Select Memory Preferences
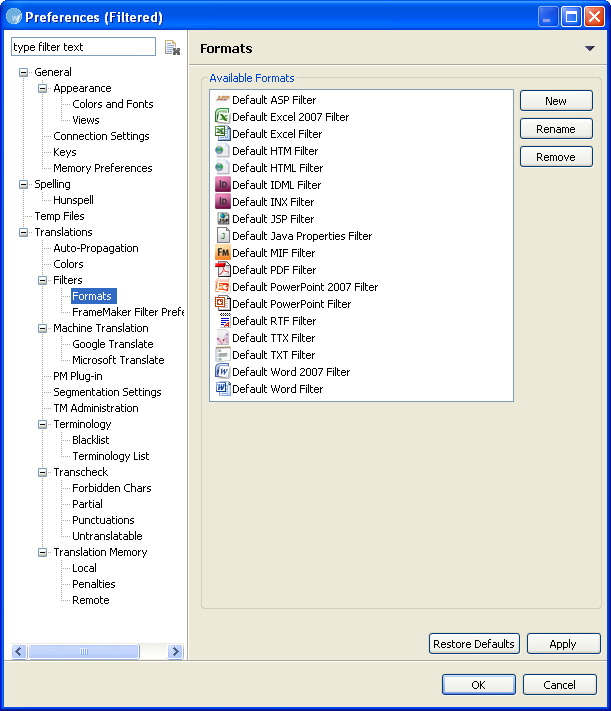The image size is (611, 711). tap(103, 168)
